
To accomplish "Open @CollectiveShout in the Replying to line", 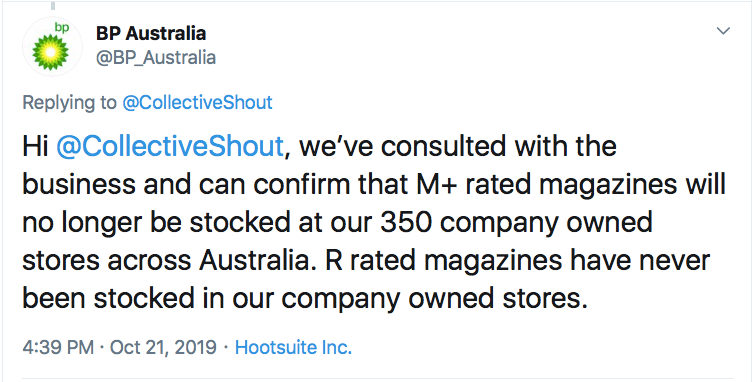I will pyautogui.click(x=197, y=102).
